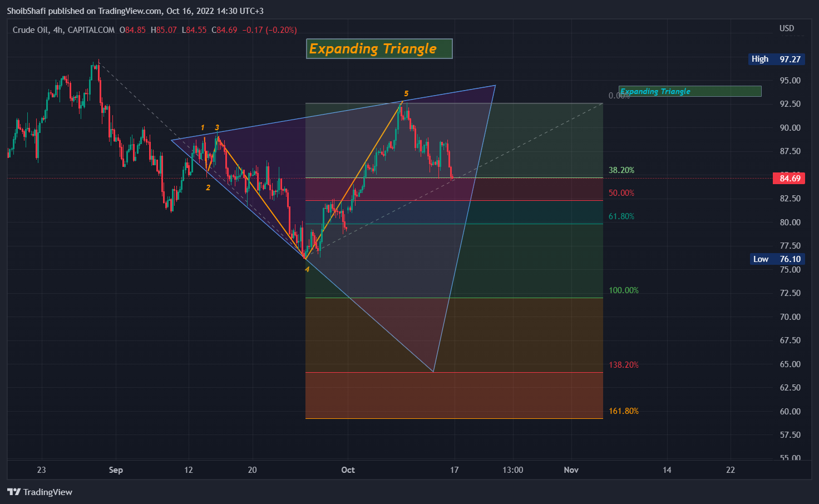Click the open value O84.85 in header
Image resolution: width=819 pixels, height=504 pixels.
[x=132, y=30]
